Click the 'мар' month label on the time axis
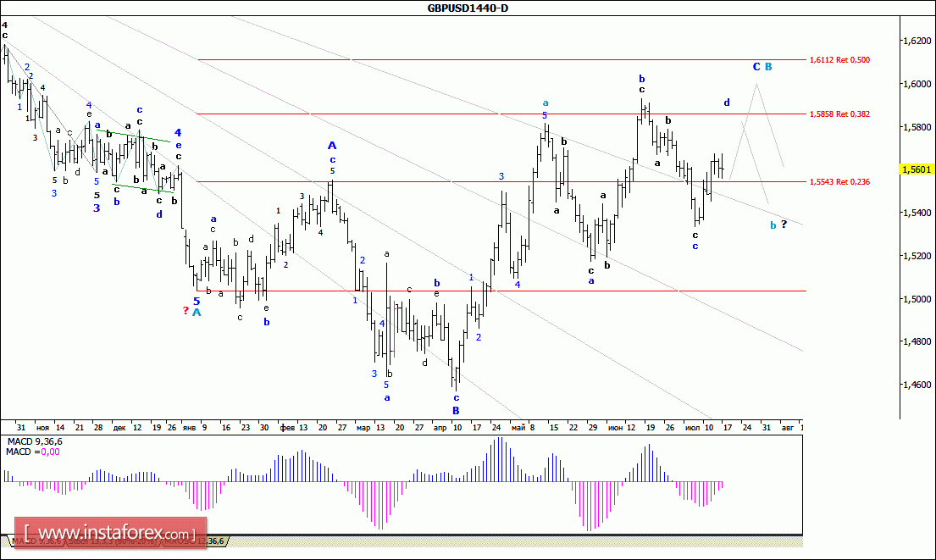936x560 pixels. [363, 428]
